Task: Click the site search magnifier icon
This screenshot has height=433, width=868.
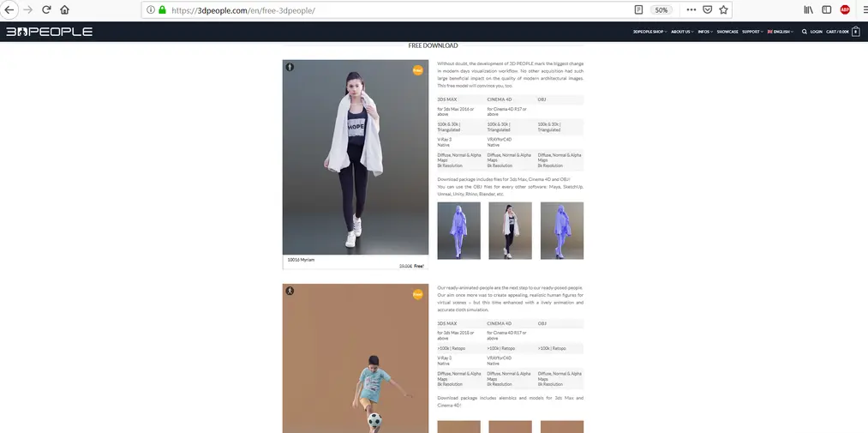Action: click(x=804, y=32)
